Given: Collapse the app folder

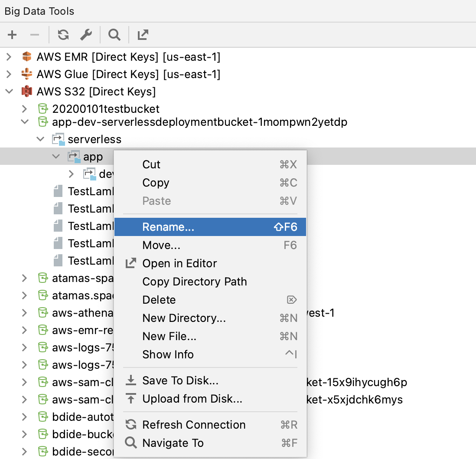Looking at the screenshot, I should point(56,156).
